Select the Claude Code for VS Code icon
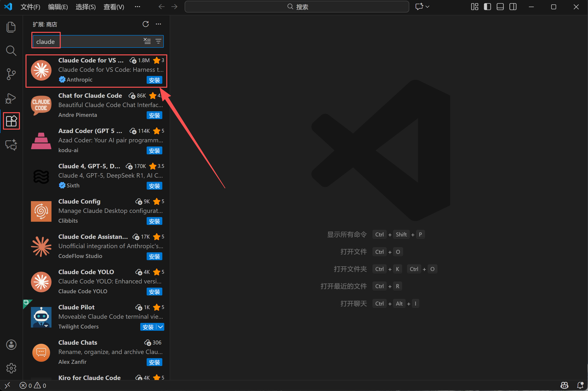The image size is (588, 391). (41, 70)
